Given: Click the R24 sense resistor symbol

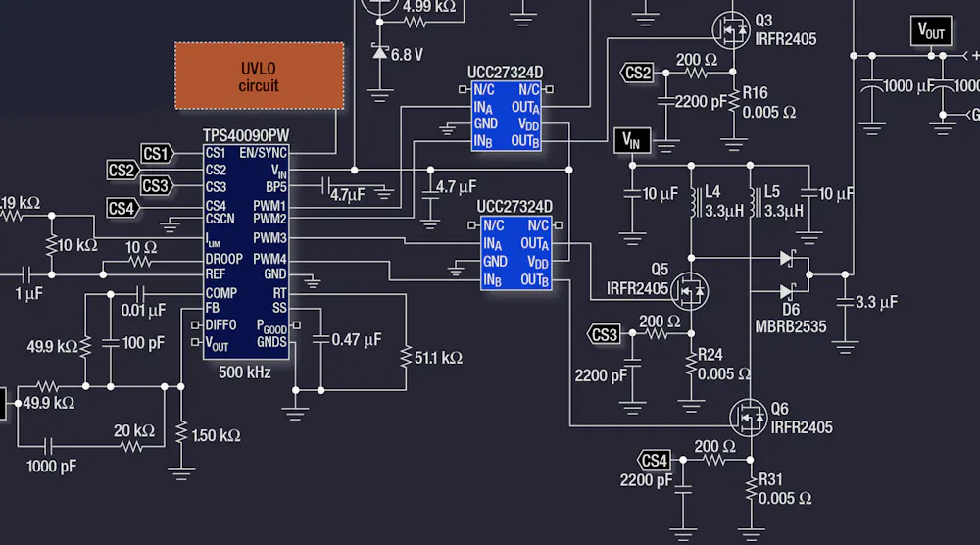Looking at the screenshot, I should click(x=691, y=365).
